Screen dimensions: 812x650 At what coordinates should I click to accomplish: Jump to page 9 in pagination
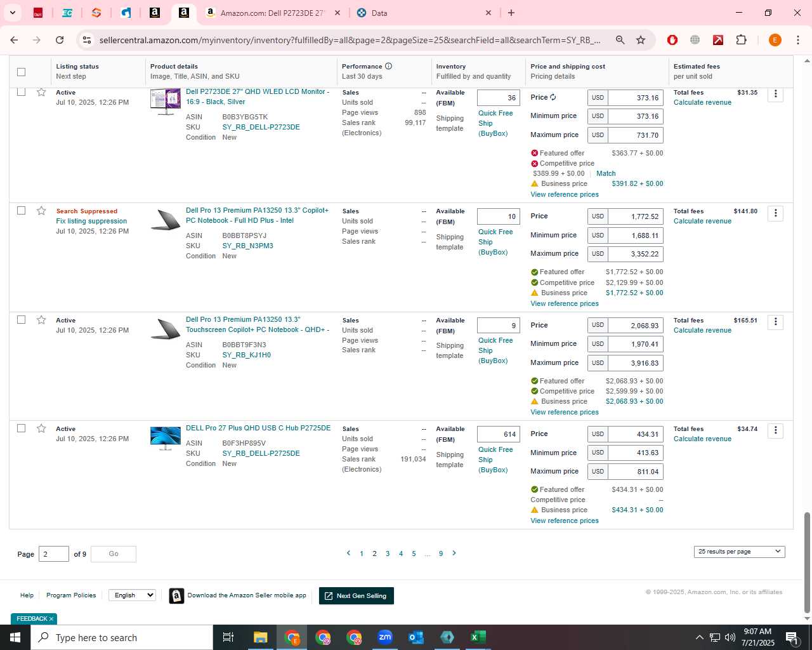(441, 554)
